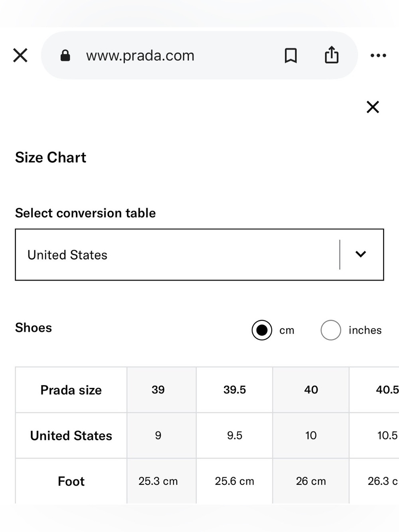Click the Select conversion table label
Image resolution: width=399 pixels, height=532 pixels.
pyautogui.click(x=85, y=213)
